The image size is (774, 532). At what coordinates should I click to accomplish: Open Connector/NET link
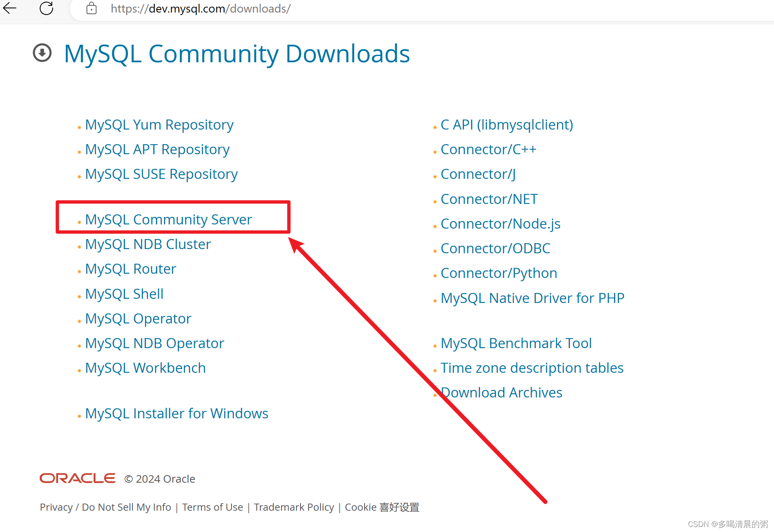489,199
